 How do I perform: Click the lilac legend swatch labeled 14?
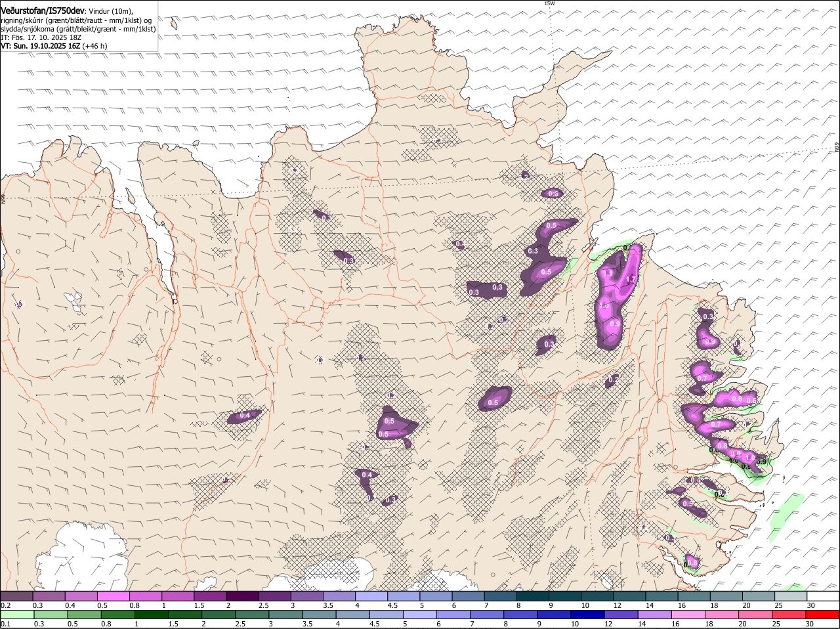pos(654,615)
